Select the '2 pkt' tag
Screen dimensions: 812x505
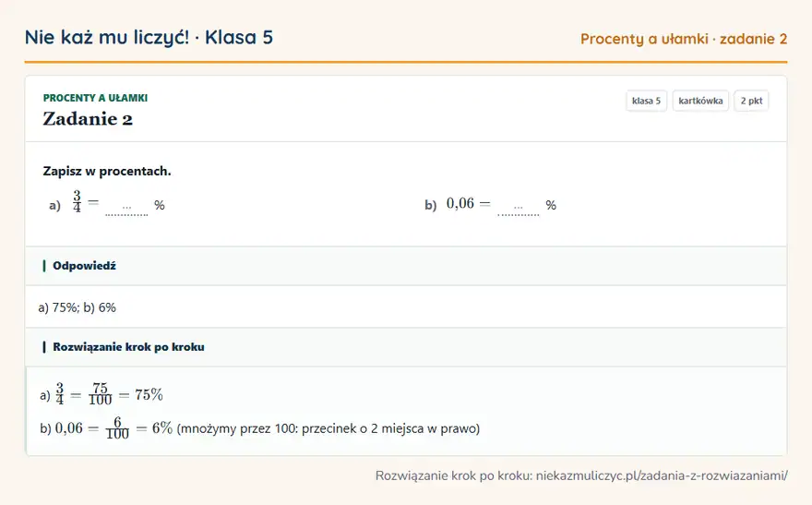pos(751,101)
